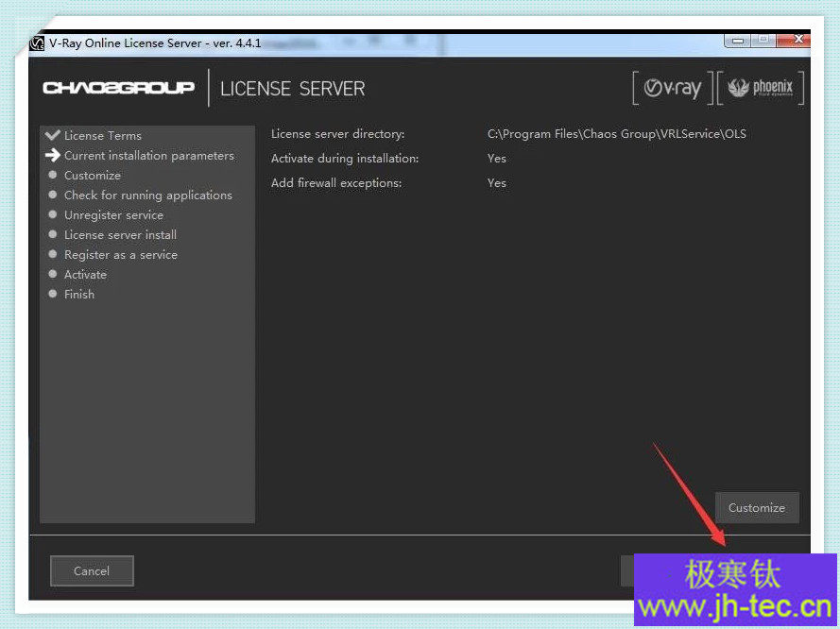Select the Customize step in the sidebar
840x629 pixels.
click(x=93, y=175)
